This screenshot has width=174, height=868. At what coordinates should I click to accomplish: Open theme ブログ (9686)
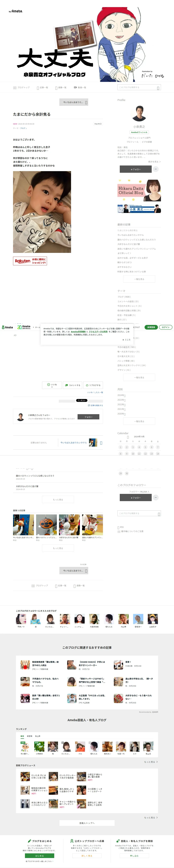(124, 297)
